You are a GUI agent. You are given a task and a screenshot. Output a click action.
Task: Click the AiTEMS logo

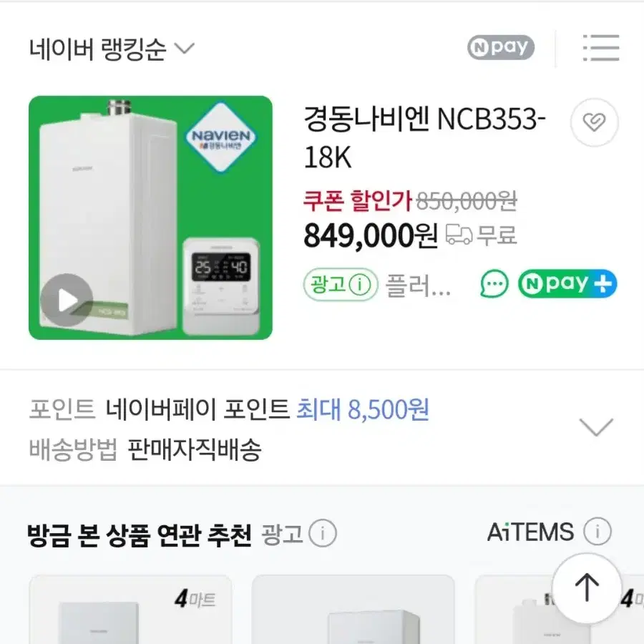[530, 532]
